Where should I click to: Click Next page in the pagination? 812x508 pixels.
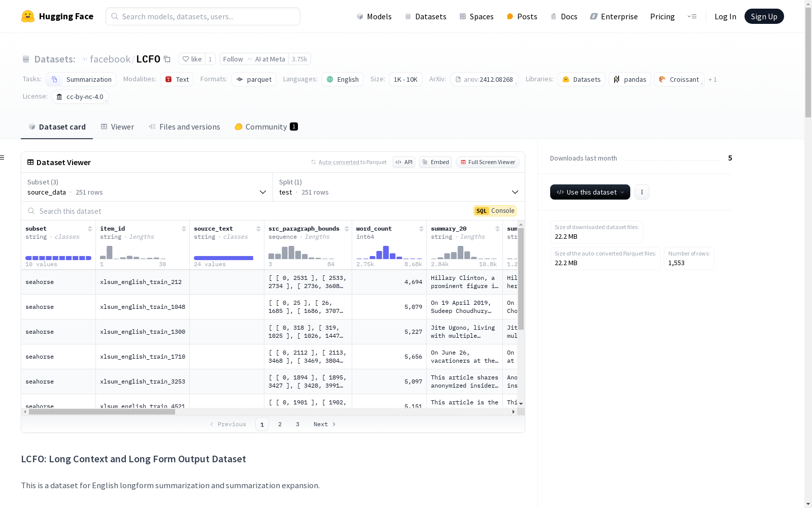[324, 424]
